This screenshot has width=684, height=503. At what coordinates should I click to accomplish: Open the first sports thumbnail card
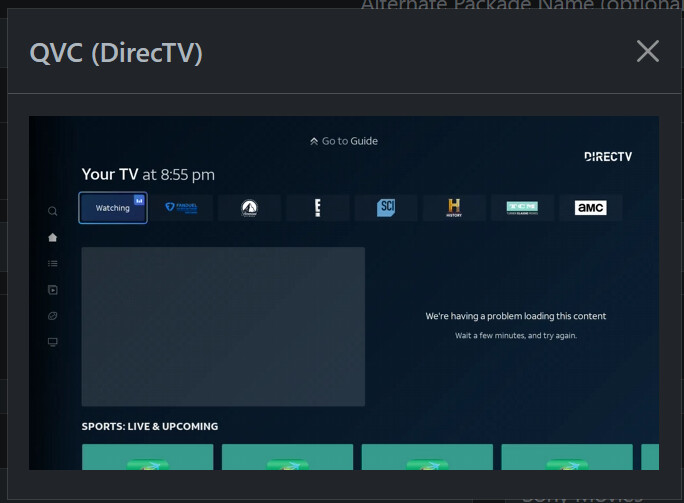point(147,457)
